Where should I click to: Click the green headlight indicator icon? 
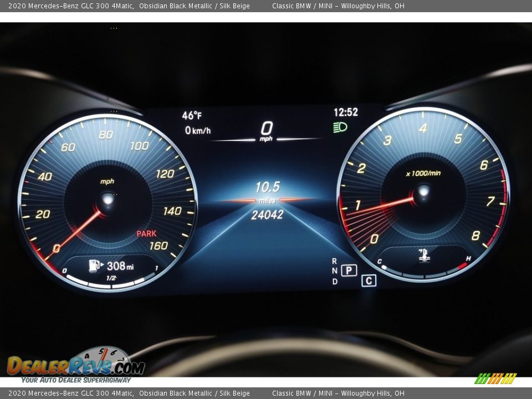[340, 127]
